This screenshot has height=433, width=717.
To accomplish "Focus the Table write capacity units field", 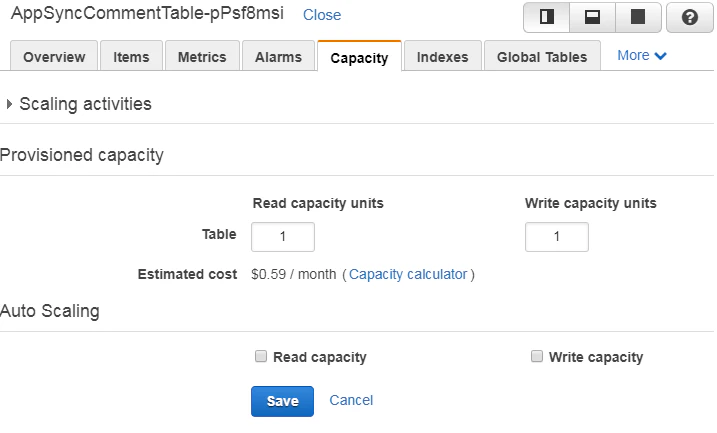I will [556, 237].
